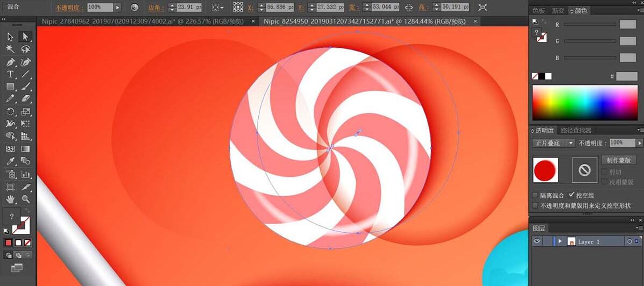644x286 pixels.
Task: Toggle Layer 1 target circle
Action: [629, 242]
